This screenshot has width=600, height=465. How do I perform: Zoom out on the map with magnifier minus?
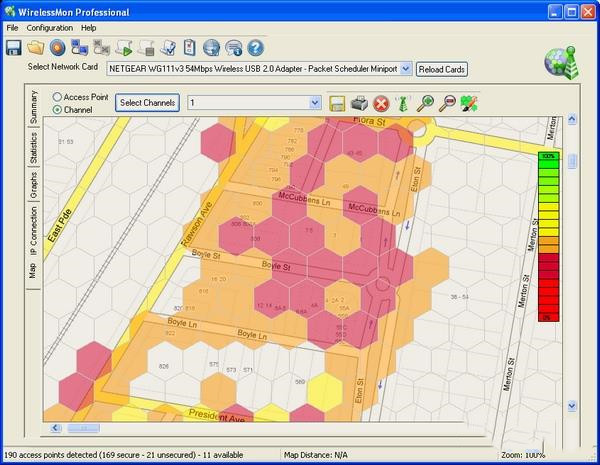pos(448,103)
